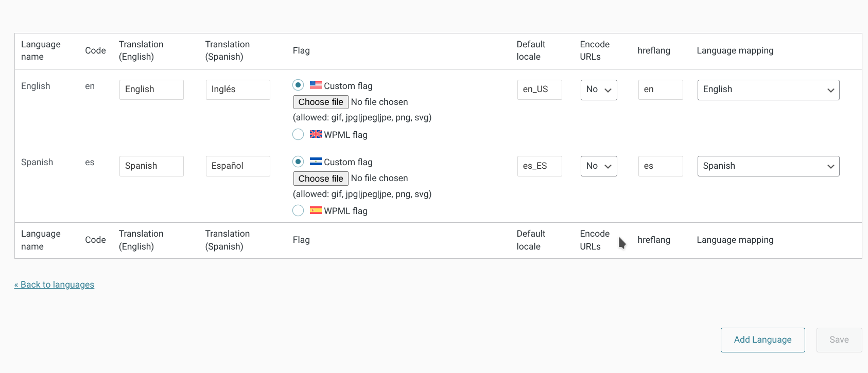Select Custom flag radio for English
Screen dimensions: 868x373
(x=298, y=85)
